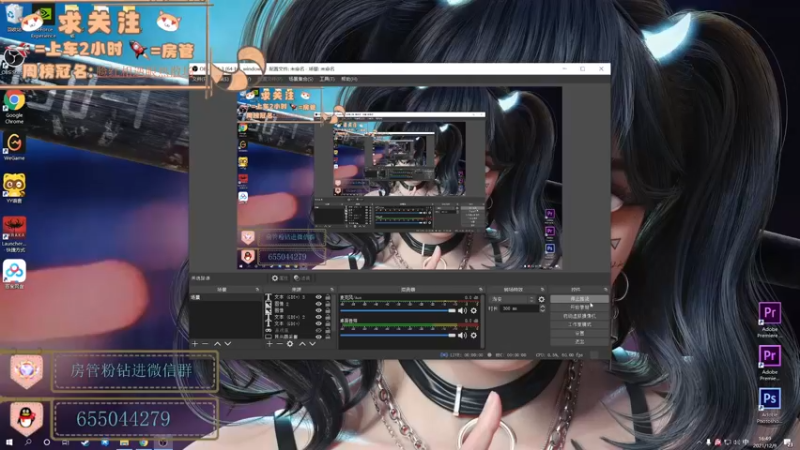Open the Baidu Netdisk desktop icon
Image resolution: width=800 pixels, height=450 pixels.
tap(14, 274)
